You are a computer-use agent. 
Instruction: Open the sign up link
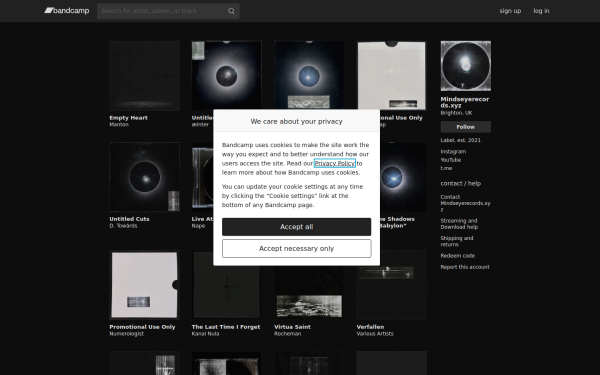pyautogui.click(x=510, y=11)
